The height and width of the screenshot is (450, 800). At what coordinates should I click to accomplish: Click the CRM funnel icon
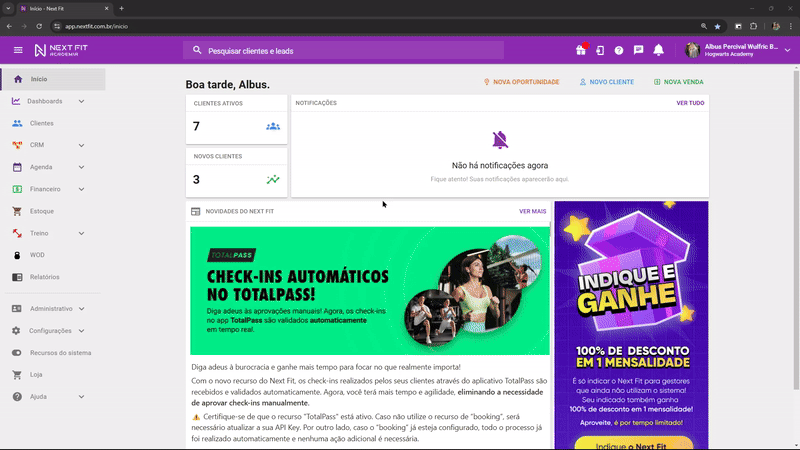coord(17,145)
